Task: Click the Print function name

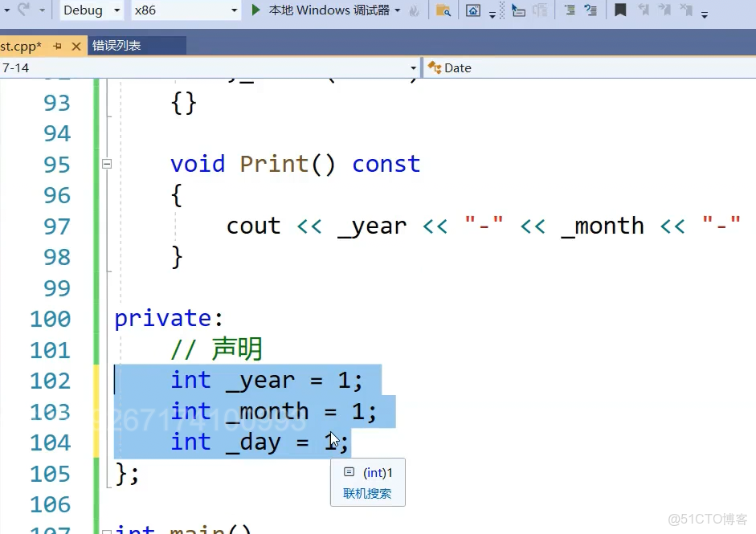Action: (x=274, y=165)
